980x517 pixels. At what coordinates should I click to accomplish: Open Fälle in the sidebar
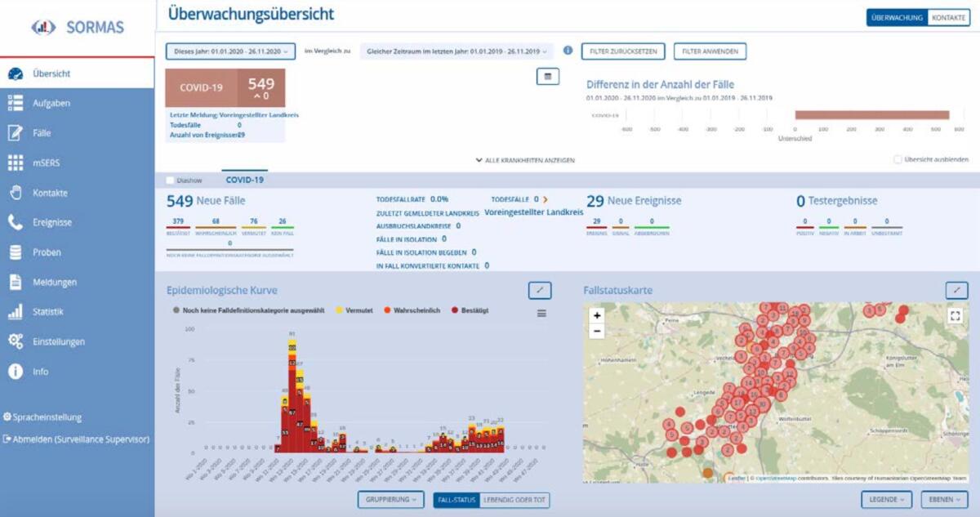[42, 133]
